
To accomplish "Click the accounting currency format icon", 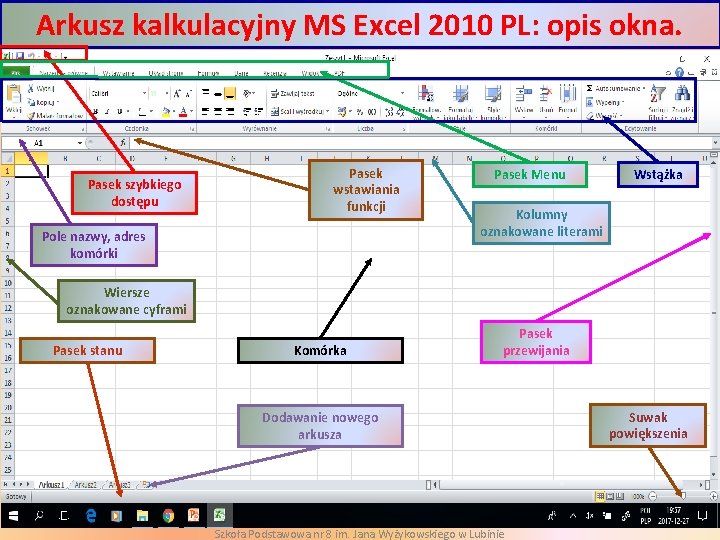I will [x=343, y=111].
